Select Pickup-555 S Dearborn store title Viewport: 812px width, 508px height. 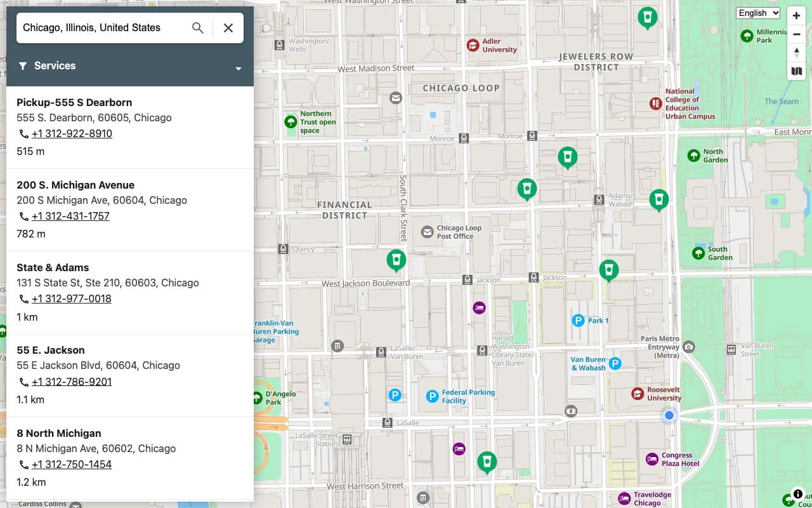tap(74, 103)
